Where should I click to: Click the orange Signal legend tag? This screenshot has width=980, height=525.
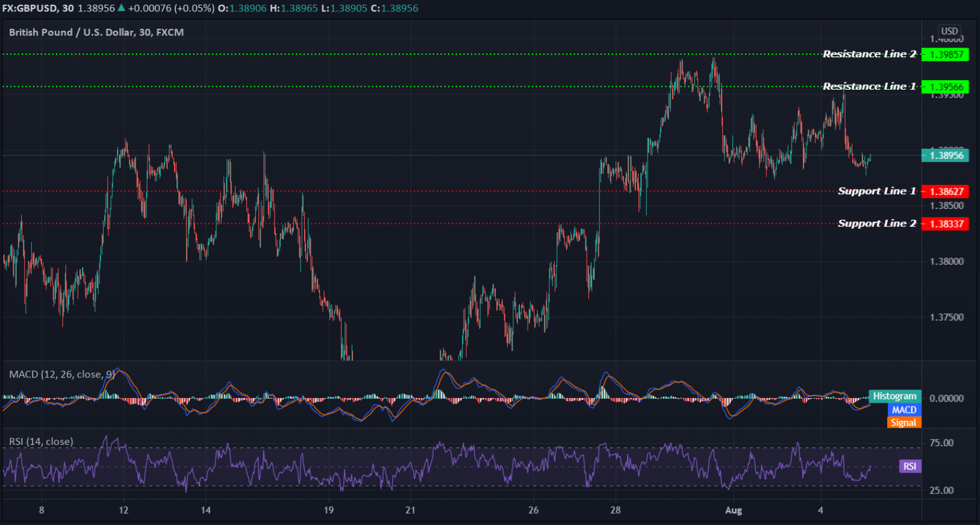[904, 423]
